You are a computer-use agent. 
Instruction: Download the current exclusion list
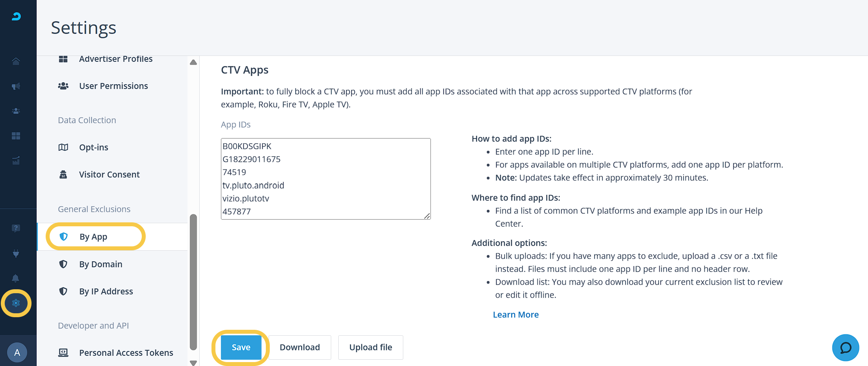click(300, 348)
